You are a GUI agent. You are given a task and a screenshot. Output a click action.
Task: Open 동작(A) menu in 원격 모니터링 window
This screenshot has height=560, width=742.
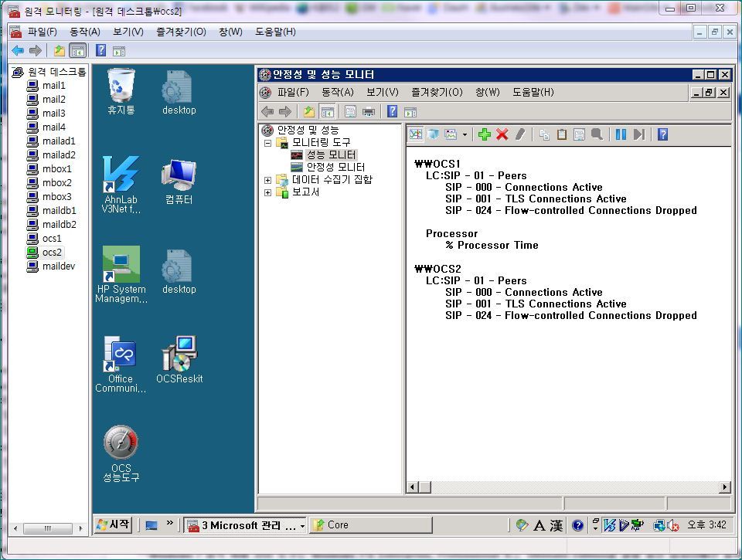85,32
